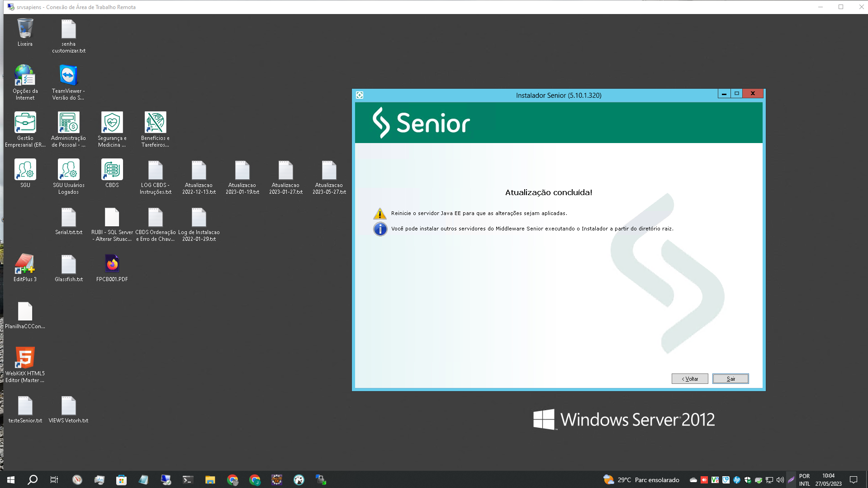Select the Log de Instalacao 2022-01-29.txt file
Screen dimensions: 868x488
point(199,225)
